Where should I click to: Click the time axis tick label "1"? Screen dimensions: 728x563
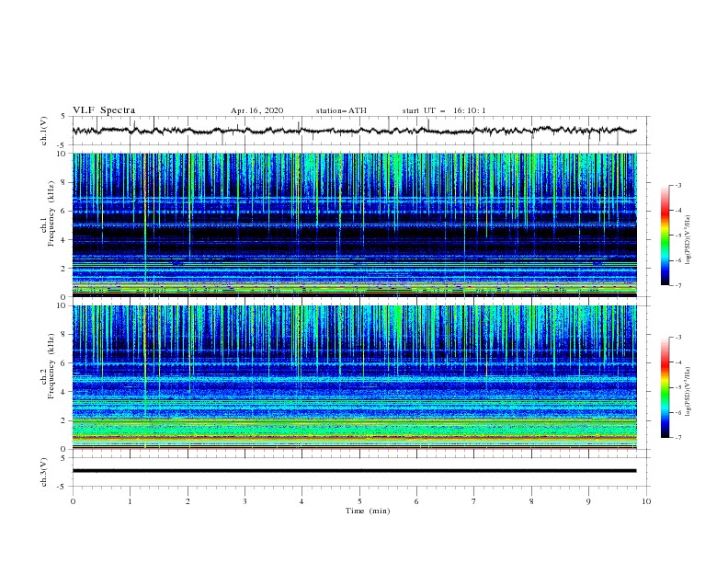[130, 501]
